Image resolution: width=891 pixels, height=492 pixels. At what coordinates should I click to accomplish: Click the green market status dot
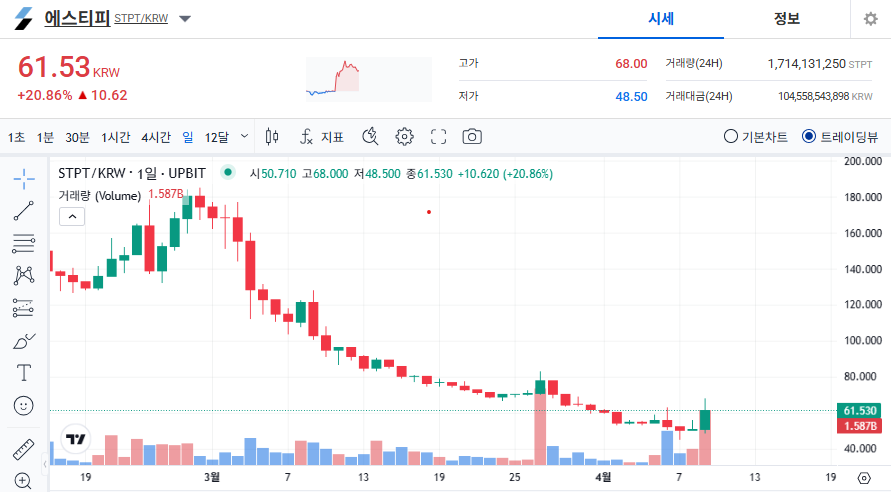pyautogui.click(x=228, y=172)
